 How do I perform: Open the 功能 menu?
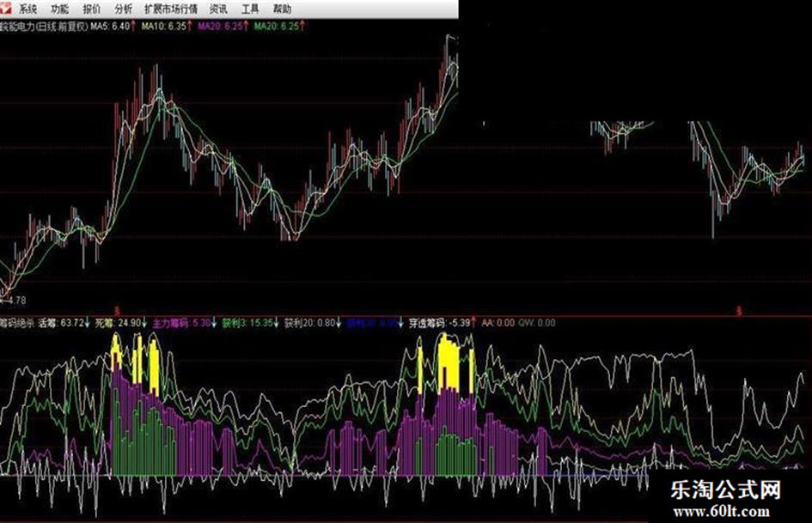click(x=60, y=9)
